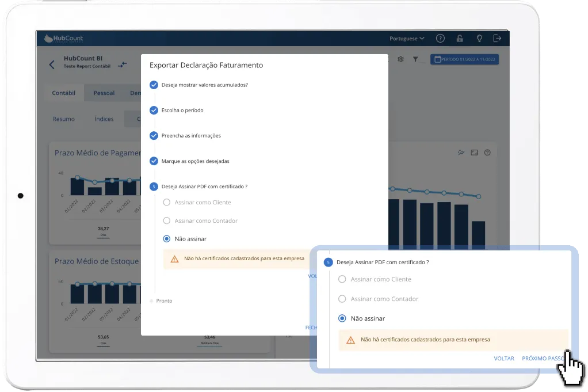
Task: Click the last data point on the right chart line
Action: click(479, 196)
